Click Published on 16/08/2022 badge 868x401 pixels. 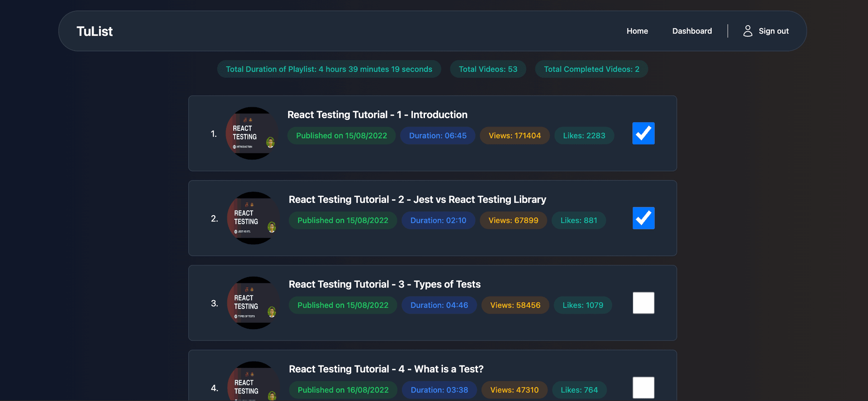coord(343,390)
